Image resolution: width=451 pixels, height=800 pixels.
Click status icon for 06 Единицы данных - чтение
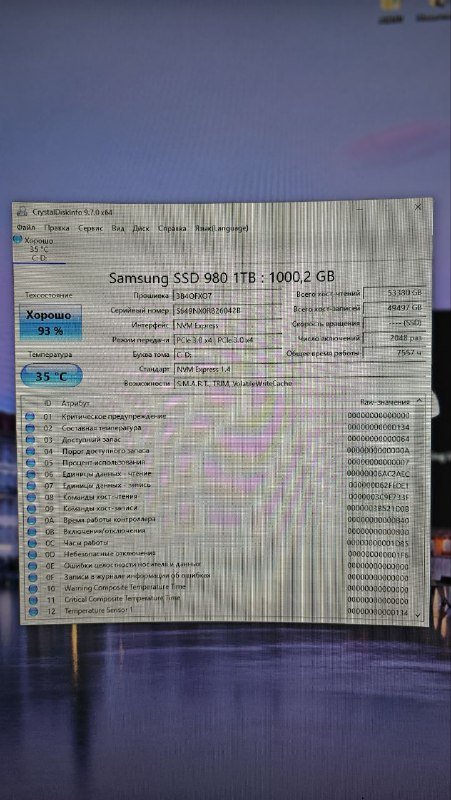click(31, 474)
